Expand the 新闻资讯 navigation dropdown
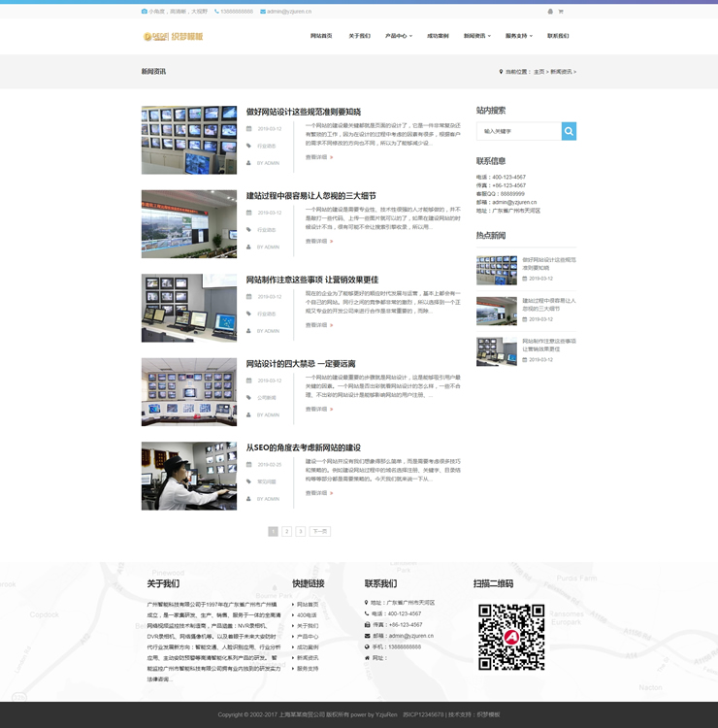The height and width of the screenshot is (728, 718). pyautogui.click(x=476, y=36)
